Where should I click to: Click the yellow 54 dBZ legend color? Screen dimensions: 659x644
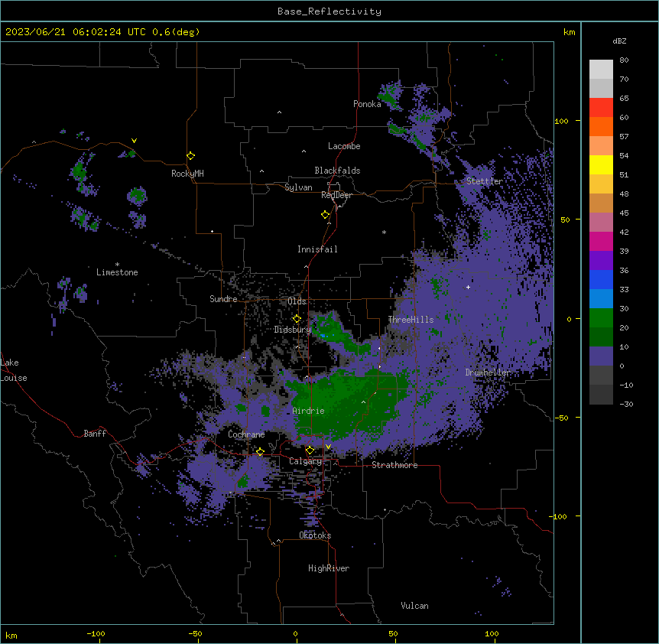(601, 164)
